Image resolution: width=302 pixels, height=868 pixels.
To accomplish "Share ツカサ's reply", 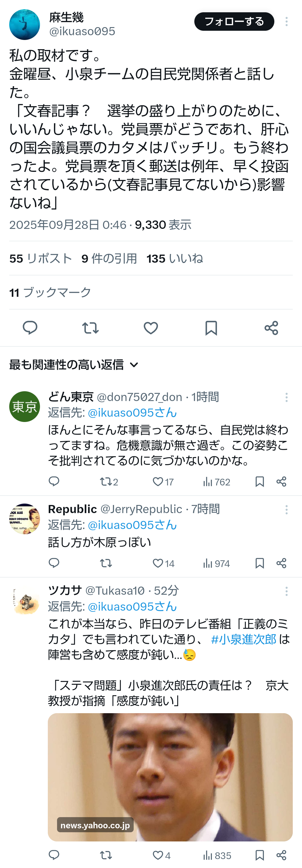I will click(281, 855).
